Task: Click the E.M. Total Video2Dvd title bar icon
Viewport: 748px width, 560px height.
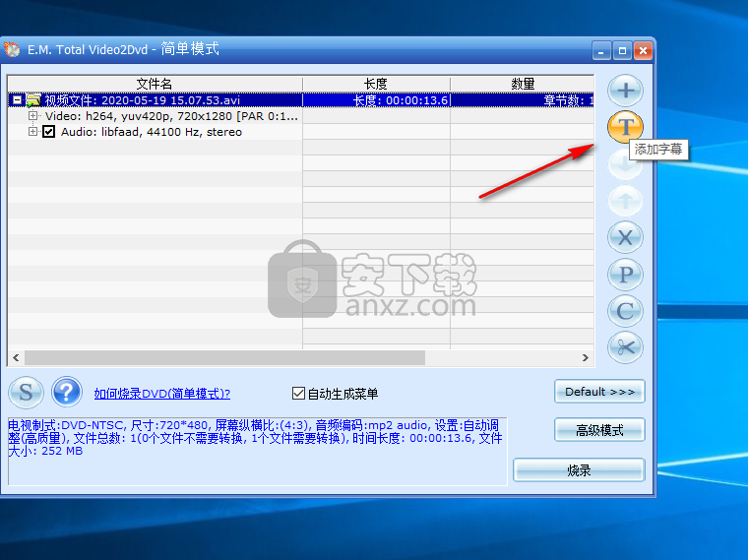Action: pyautogui.click(x=12, y=49)
